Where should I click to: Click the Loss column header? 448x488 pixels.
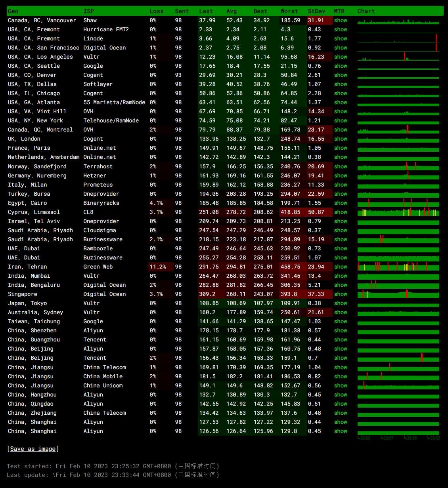157,11
